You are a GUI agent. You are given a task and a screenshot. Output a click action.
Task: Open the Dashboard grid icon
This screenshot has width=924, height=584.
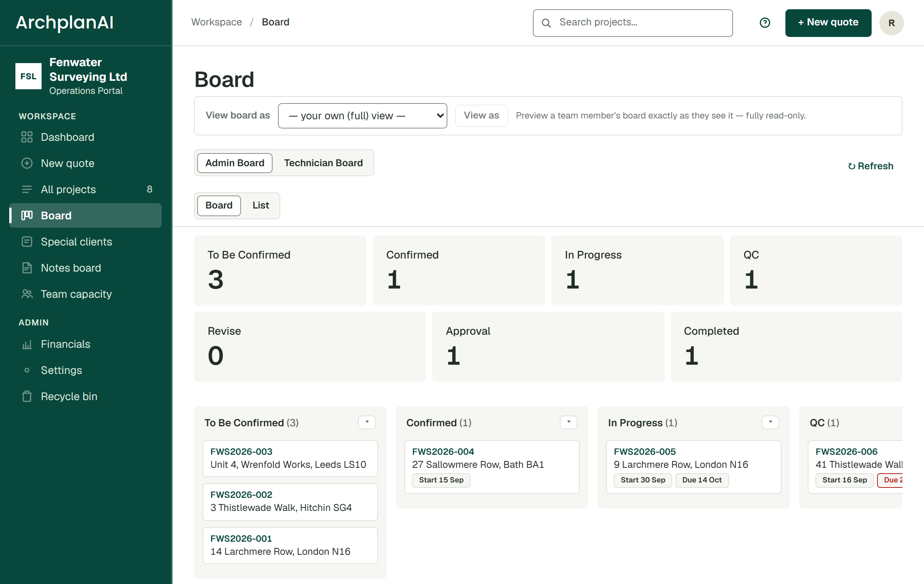pyautogui.click(x=27, y=137)
